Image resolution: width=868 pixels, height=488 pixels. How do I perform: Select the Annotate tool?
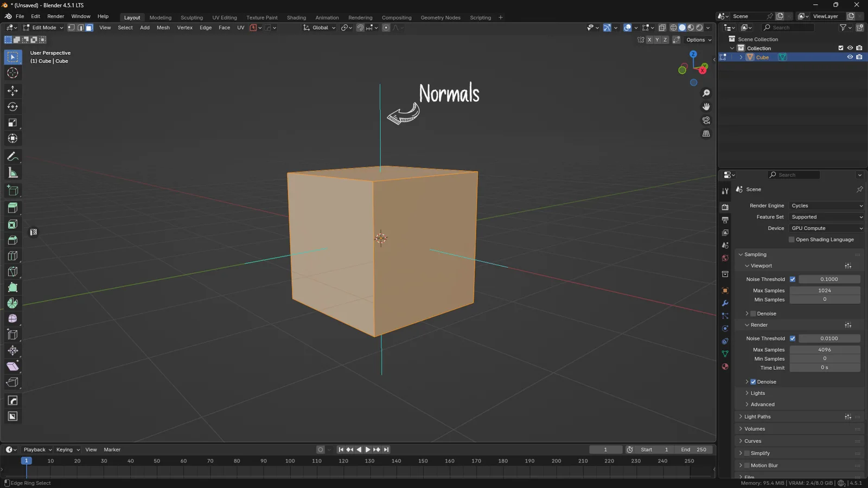(x=12, y=157)
